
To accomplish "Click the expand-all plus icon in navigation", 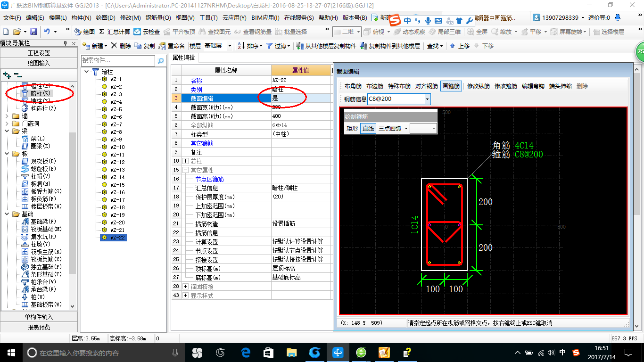I will click(x=7, y=74).
